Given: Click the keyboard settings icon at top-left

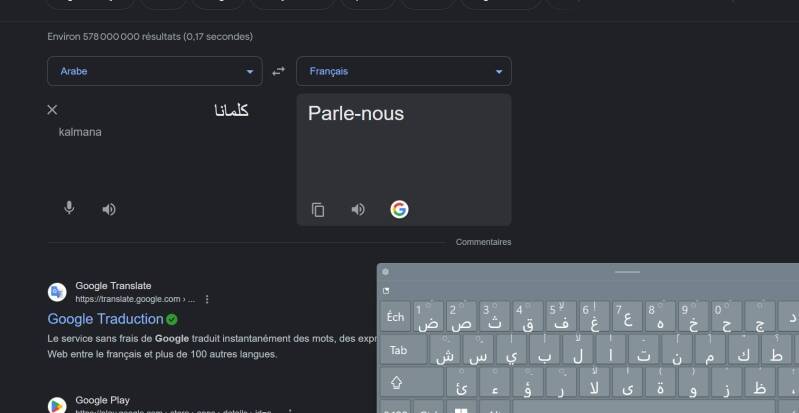Looking at the screenshot, I should pos(386,272).
